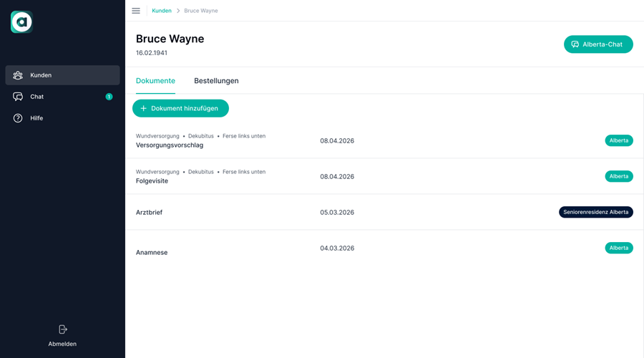Click the Abmelden label in sidebar
This screenshot has height=358, width=644.
62,344
